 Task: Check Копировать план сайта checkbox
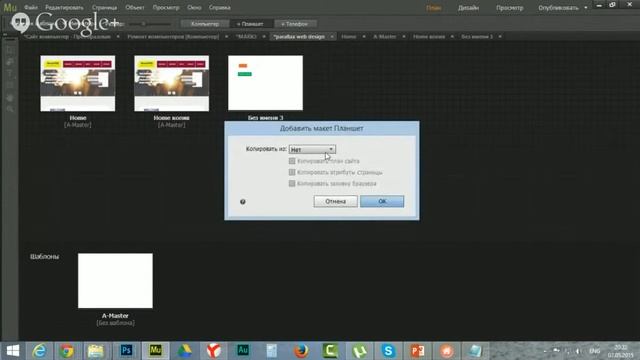click(x=292, y=161)
